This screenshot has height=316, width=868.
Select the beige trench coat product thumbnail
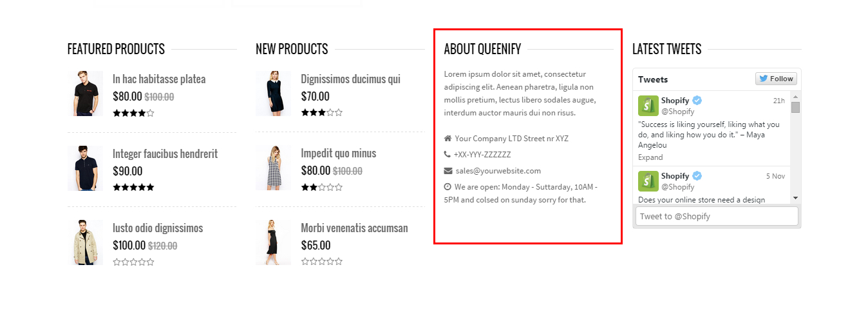(85, 242)
